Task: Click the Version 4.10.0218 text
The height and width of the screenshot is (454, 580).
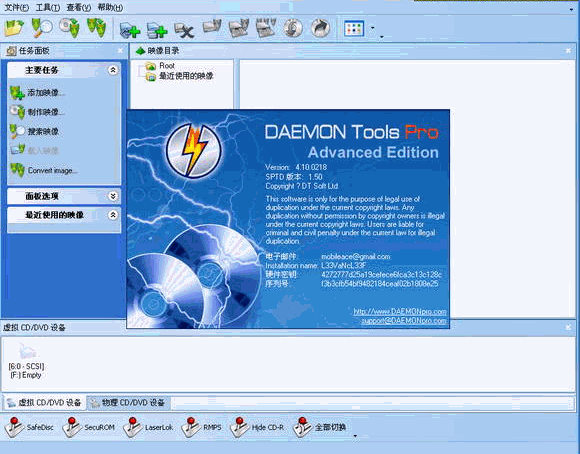Action: [296, 167]
